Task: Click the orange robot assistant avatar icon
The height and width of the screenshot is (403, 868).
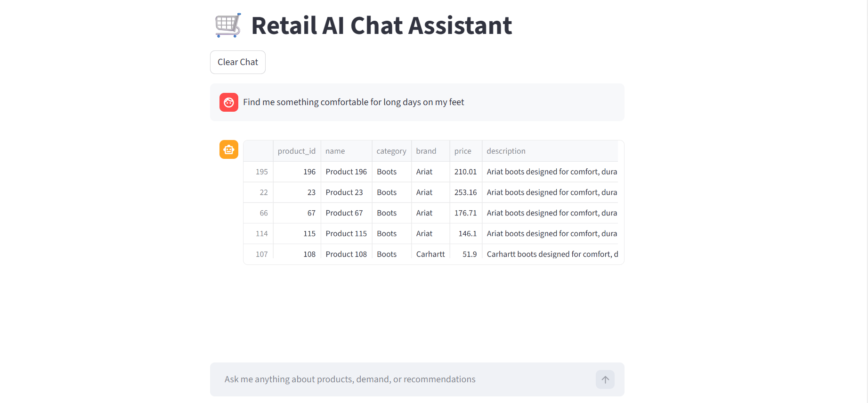Action: click(229, 149)
